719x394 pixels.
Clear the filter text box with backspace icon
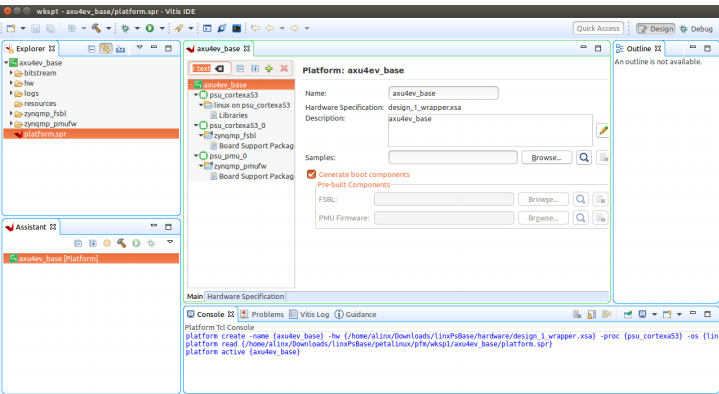[220, 68]
